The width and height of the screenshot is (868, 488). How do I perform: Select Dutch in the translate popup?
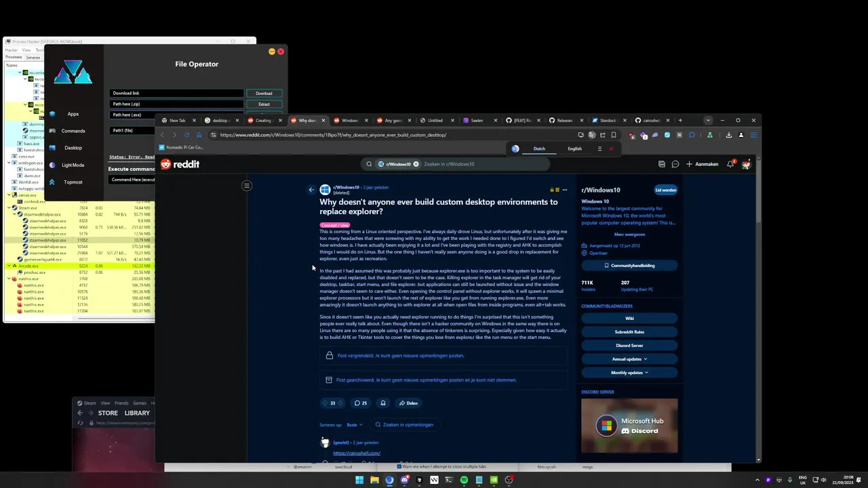539,148
